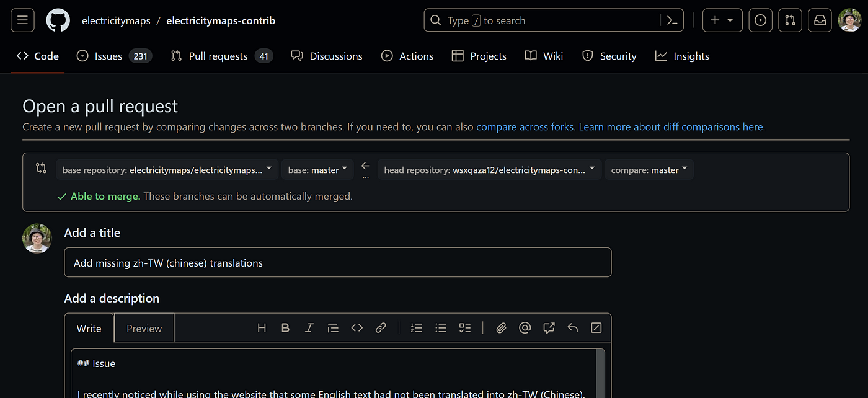This screenshot has width=868, height=398.
Task: Add heading formatting in editor
Action: (262, 328)
